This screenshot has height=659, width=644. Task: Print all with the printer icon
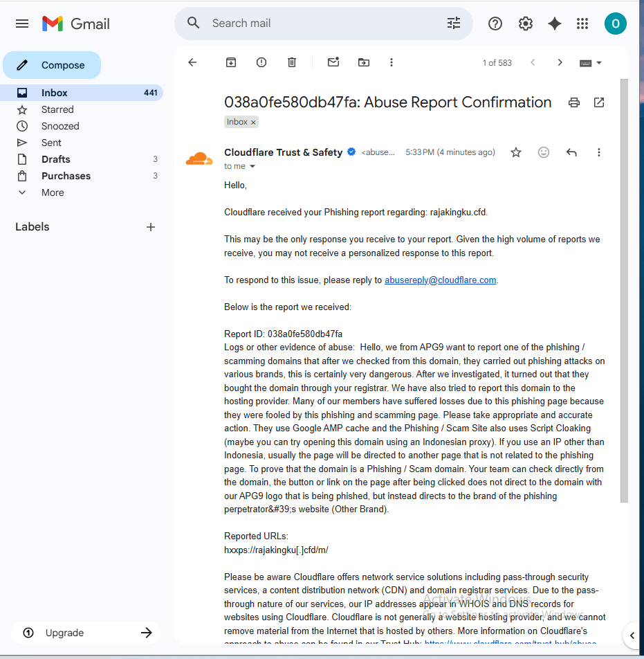(574, 102)
